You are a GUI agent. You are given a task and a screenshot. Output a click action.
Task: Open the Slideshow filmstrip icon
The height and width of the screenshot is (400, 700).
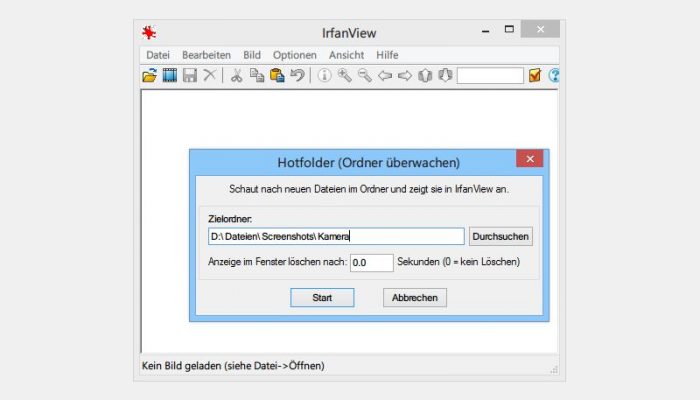coord(170,75)
